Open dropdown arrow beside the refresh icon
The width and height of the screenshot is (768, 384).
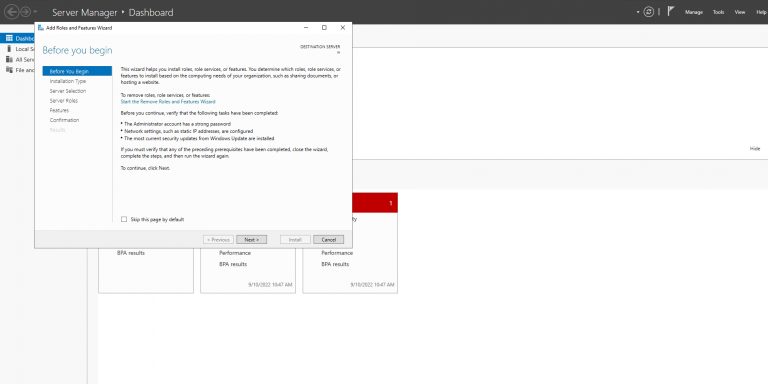coord(638,12)
